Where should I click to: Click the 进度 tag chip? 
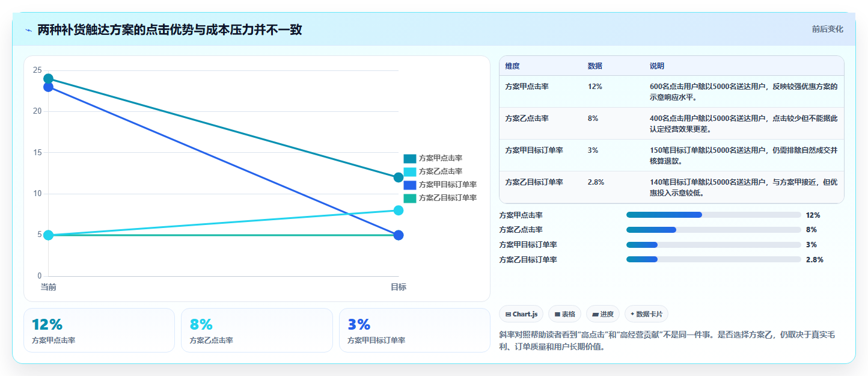click(x=603, y=314)
